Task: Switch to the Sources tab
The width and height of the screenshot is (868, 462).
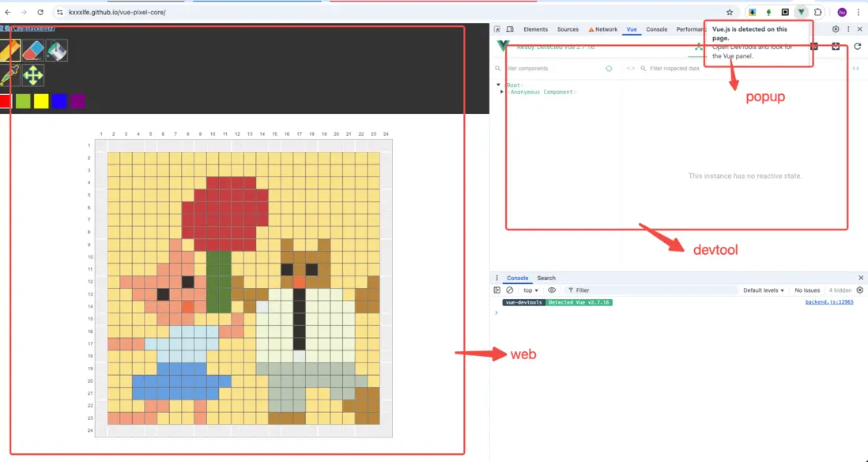Action: [x=568, y=29]
